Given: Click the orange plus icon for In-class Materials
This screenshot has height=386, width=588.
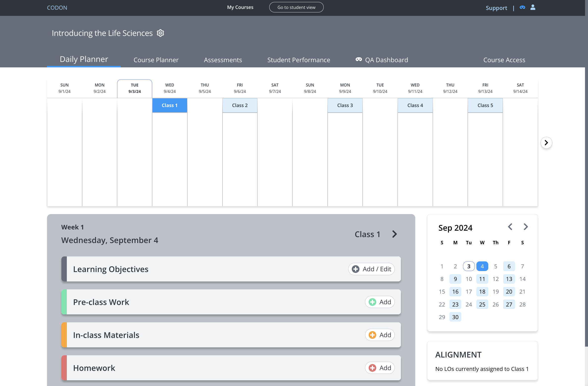Looking at the screenshot, I should point(372,335).
